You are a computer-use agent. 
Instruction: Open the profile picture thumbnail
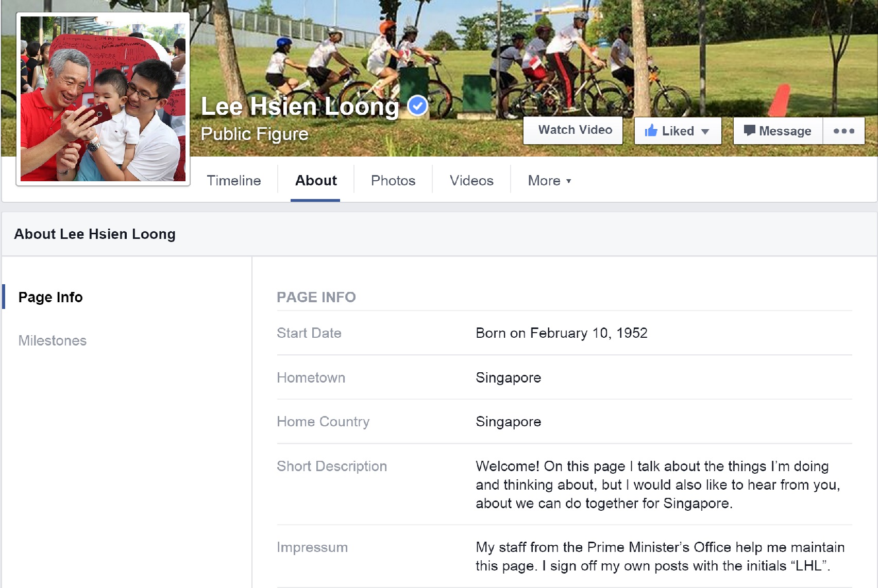coord(103,99)
